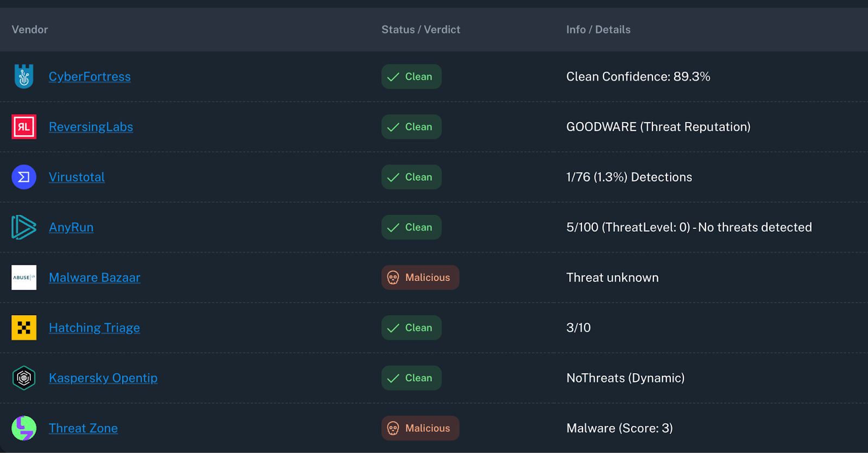Click the Clean badge for Hatching Triage
Image resolution: width=868 pixels, height=453 pixels.
(x=411, y=328)
